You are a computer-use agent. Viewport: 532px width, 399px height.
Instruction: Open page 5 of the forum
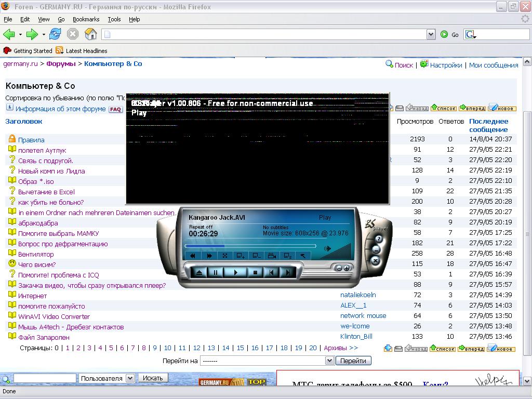coord(111,348)
